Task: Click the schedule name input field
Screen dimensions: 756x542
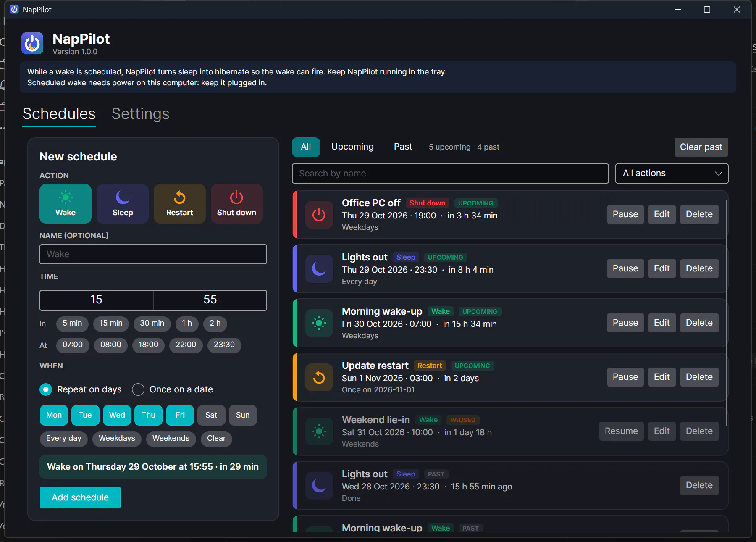Action: tap(153, 254)
